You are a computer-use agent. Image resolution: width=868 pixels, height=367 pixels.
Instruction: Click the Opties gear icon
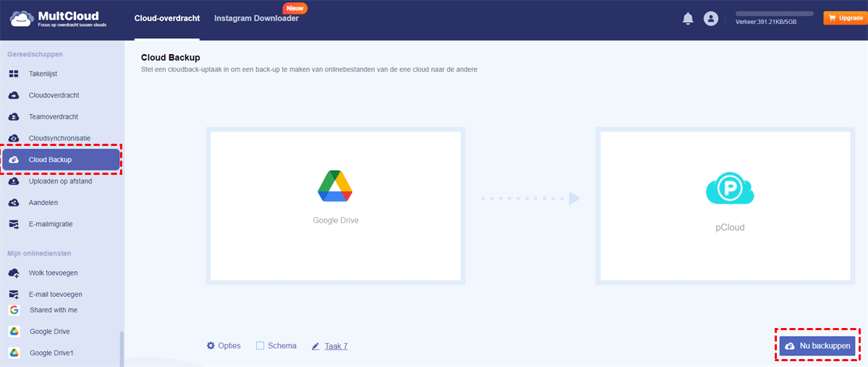tap(211, 346)
